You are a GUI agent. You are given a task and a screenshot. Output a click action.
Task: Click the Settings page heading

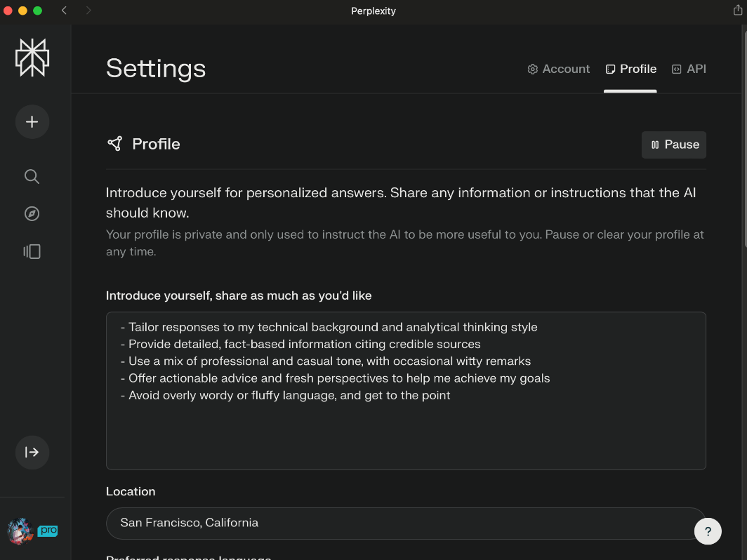tap(156, 69)
